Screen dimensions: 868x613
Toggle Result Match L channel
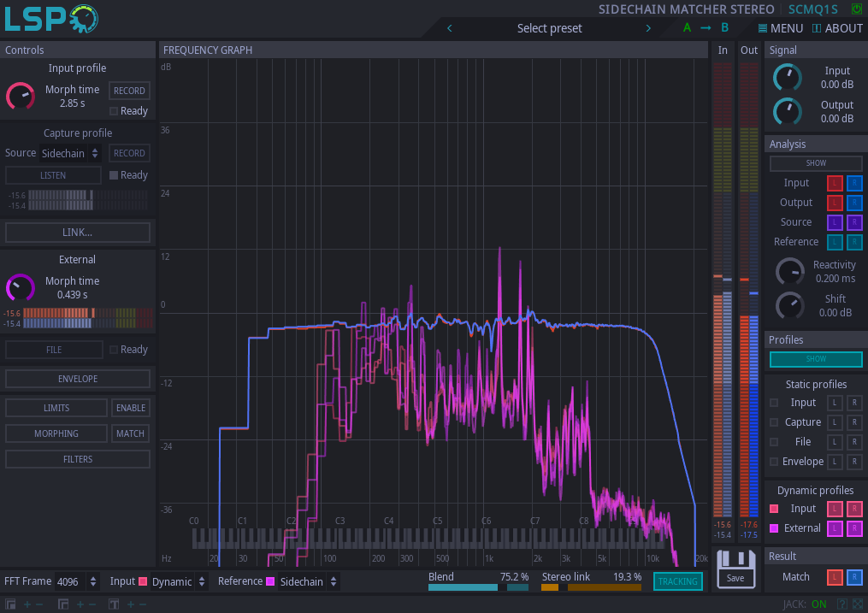[x=835, y=577]
